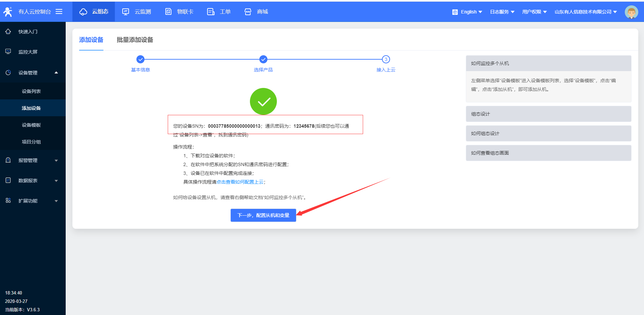
Task: Open the 用户权限 dropdown menu
Action: [534, 12]
